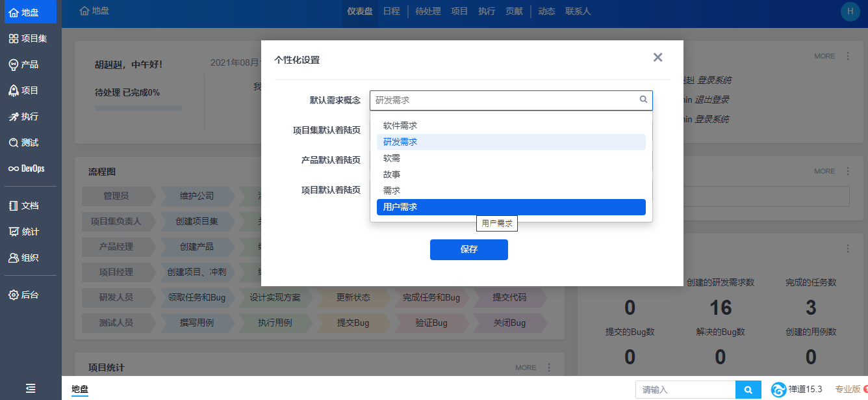Select 用户需求 in the dropdown list
The width and height of the screenshot is (868, 400).
tap(511, 207)
